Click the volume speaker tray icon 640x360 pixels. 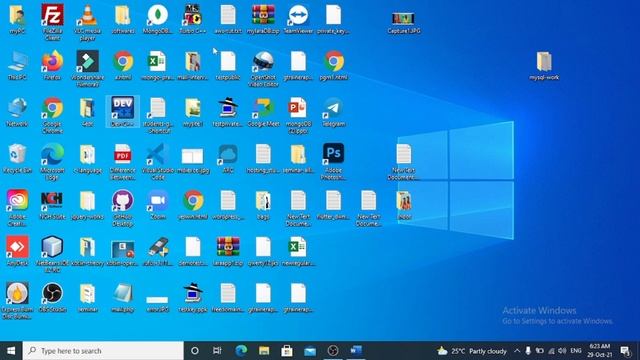point(562,351)
